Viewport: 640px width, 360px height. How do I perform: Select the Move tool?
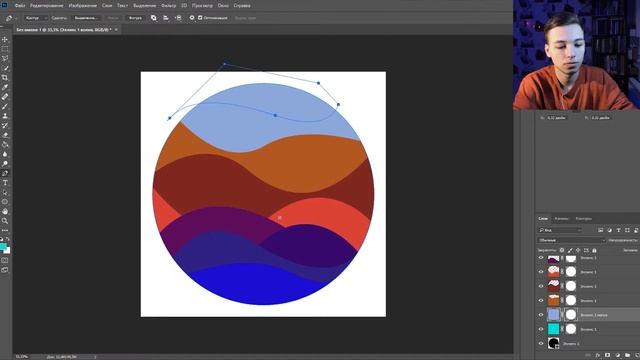pos(5,39)
